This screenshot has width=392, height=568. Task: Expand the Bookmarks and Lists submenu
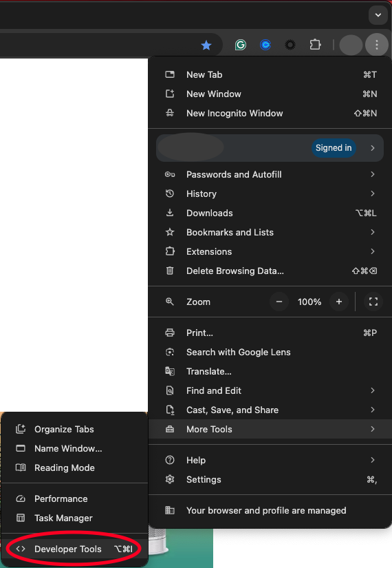point(270,232)
